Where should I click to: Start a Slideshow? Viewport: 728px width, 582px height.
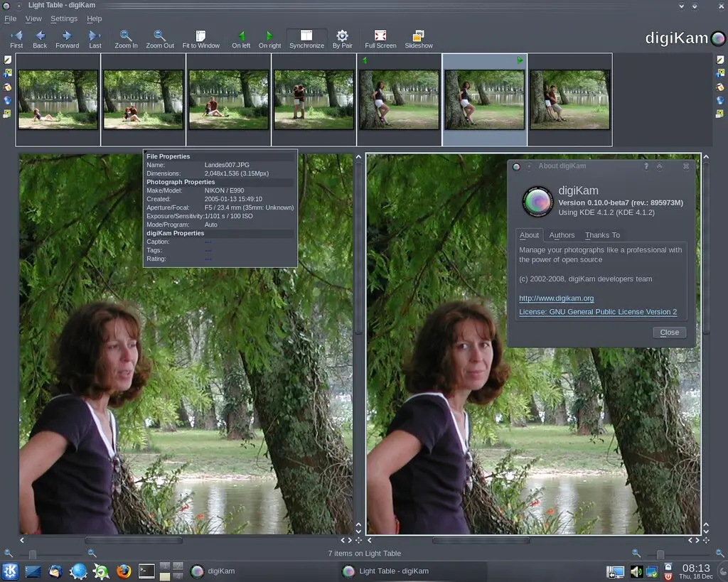tap(418, 37)
